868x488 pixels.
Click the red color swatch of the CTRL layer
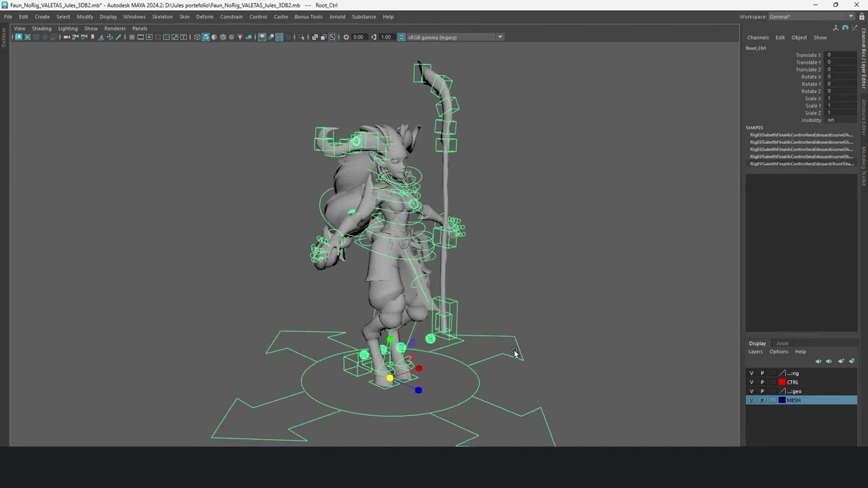coord(782,382)
